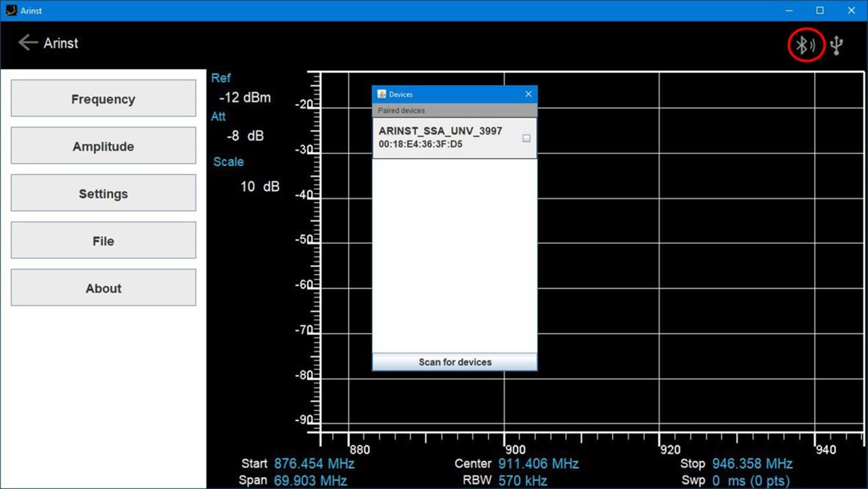
Task: Tick the ARINST_SSA_UNV_3997 device checkbox
Action: coord(527,138)
